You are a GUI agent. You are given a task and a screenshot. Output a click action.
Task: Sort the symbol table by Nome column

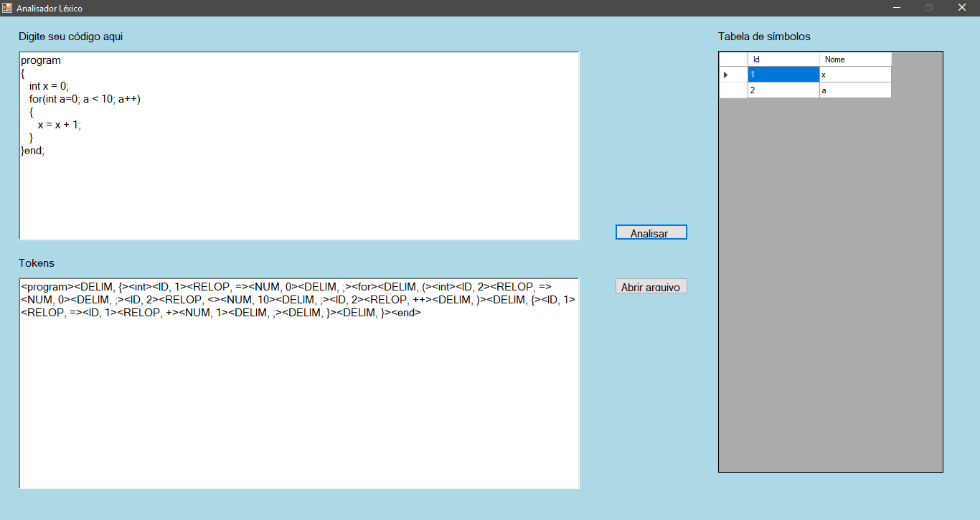point(855,59)
